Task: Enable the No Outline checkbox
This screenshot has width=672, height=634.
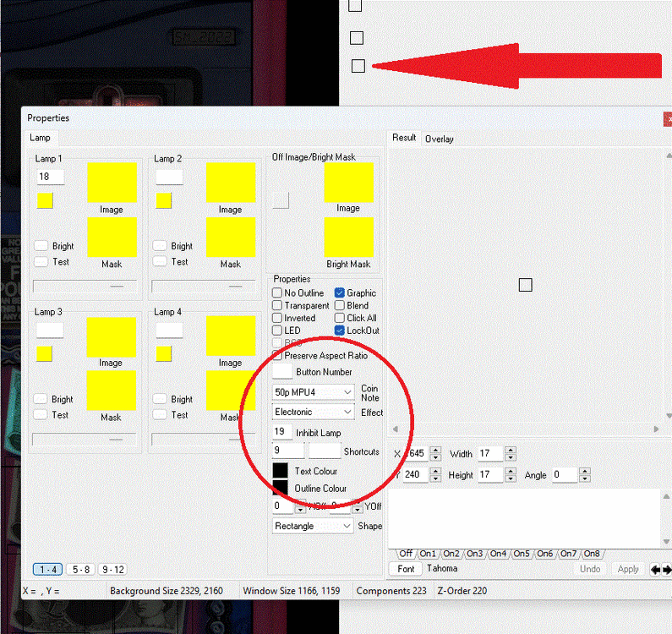Action: coord(277,293)
